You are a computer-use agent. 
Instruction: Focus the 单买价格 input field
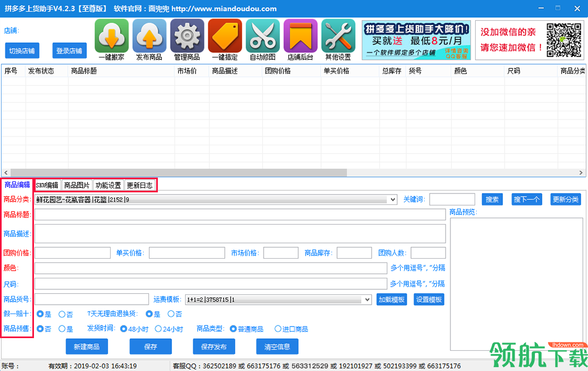coord(187,253)
